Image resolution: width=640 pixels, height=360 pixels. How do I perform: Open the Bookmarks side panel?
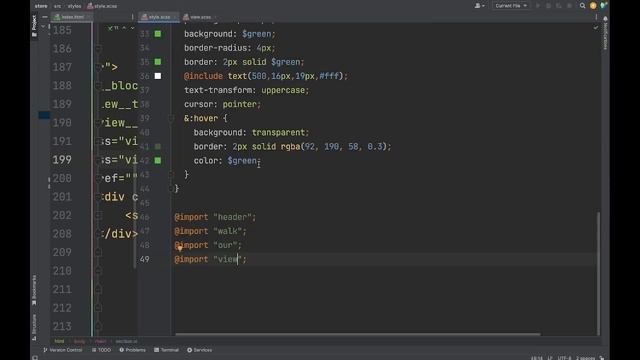coord(34,290)
